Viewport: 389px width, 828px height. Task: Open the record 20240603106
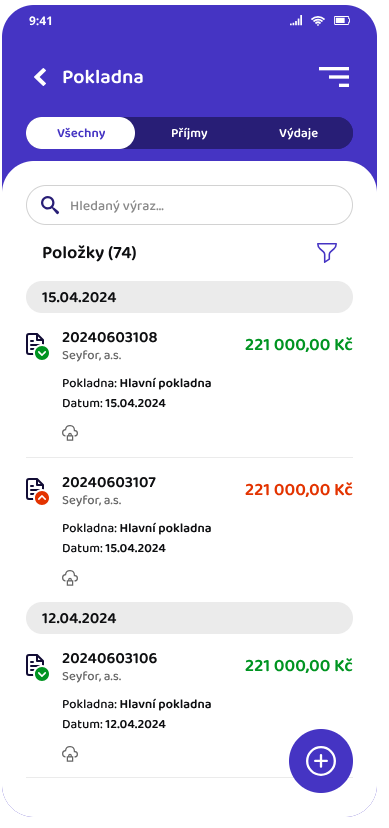click(189, 706)
